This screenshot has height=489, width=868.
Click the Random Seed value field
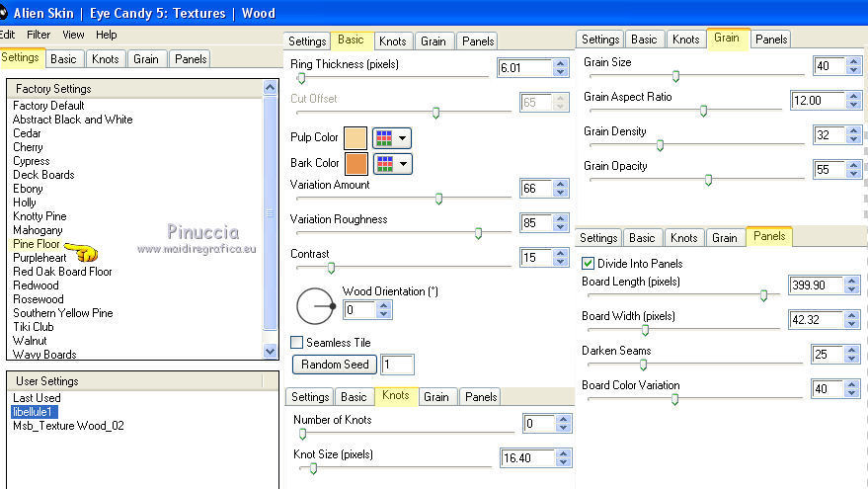click(397, 365)
